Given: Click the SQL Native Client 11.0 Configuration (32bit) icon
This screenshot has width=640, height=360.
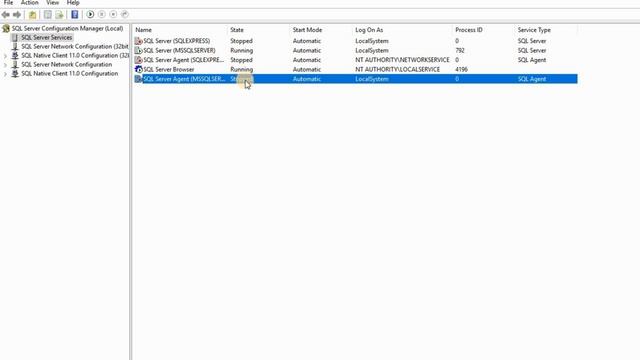Looking at the screenshot, I should coord(15,56).
